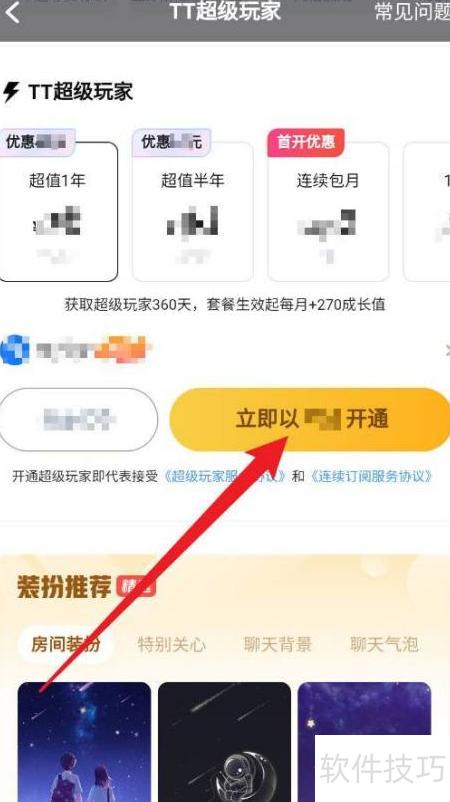This screenshot has height=802, width=450.
Task: Select the 超值1年 plan card
Action: pos(58,212)
